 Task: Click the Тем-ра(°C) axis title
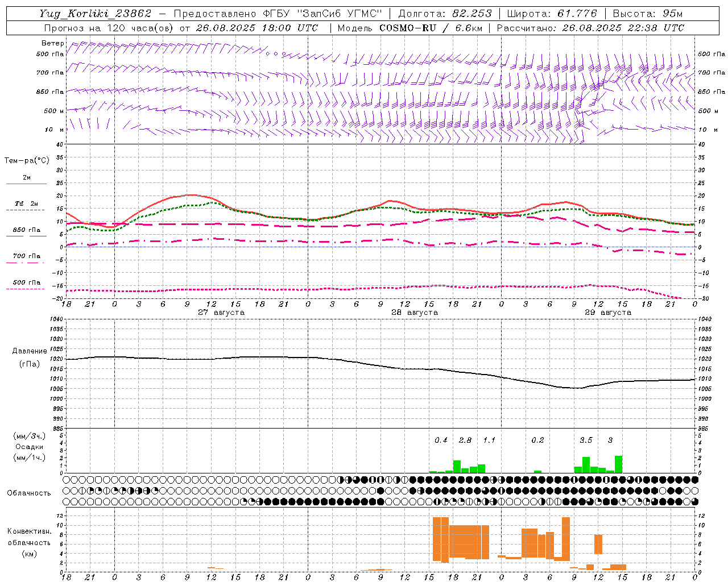pyautogui.click(x=27, y=161)
